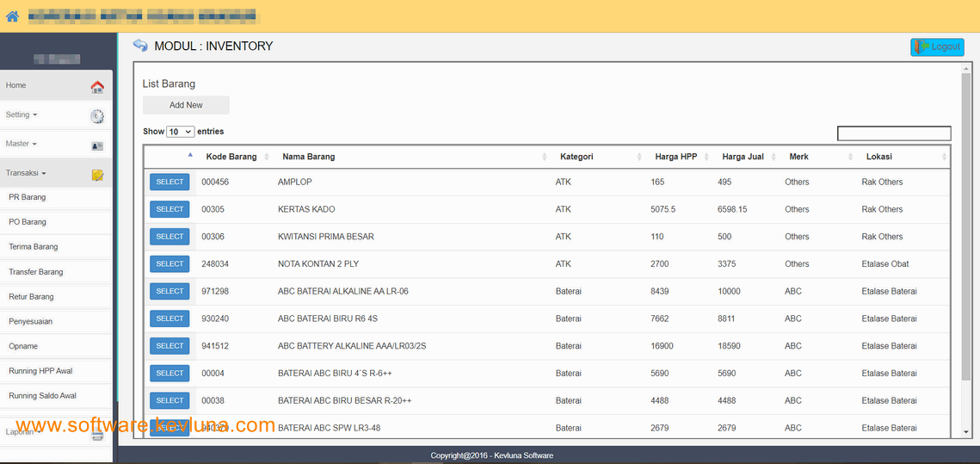This screenshot has width=980, height=464.
Task: Click the red house icon in Home menu
Action: point(97,87)
